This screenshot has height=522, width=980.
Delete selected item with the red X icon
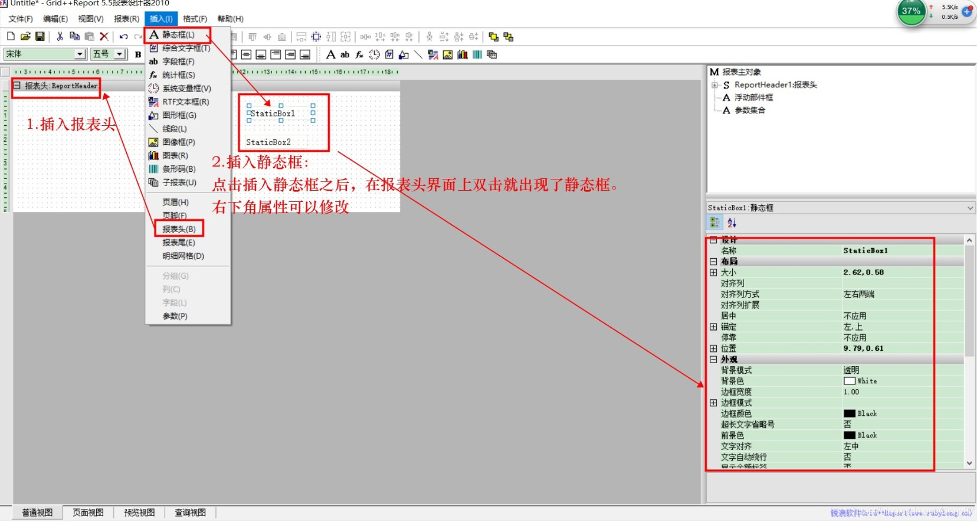(x=104, y=37)
